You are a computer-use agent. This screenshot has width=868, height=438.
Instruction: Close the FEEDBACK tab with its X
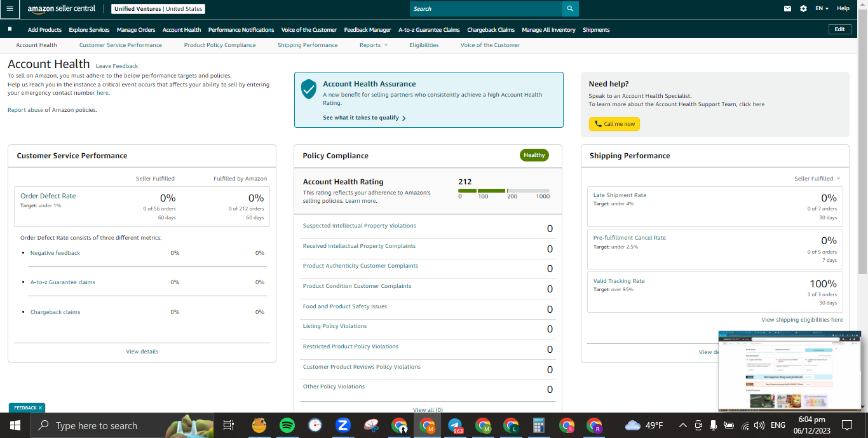(x=40, y=408)
